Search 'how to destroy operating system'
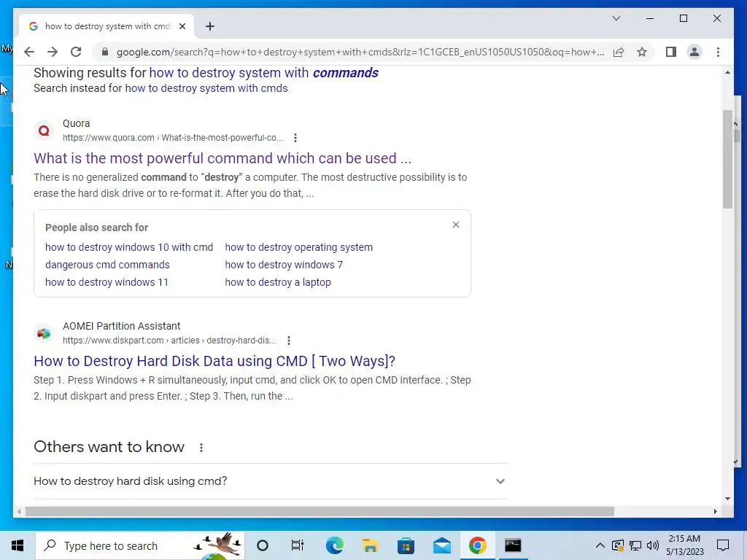The width and height of the screenshot is (747, 560). (x=298, y=247)
